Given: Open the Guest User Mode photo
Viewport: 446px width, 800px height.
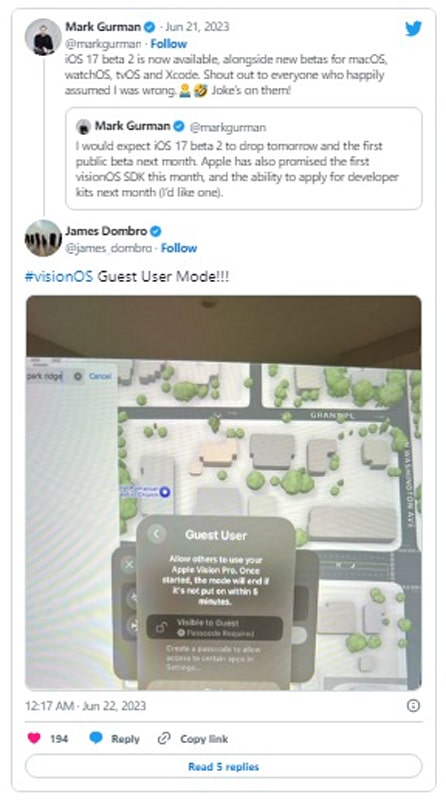Looking at the screenshot, I should 224,492.
